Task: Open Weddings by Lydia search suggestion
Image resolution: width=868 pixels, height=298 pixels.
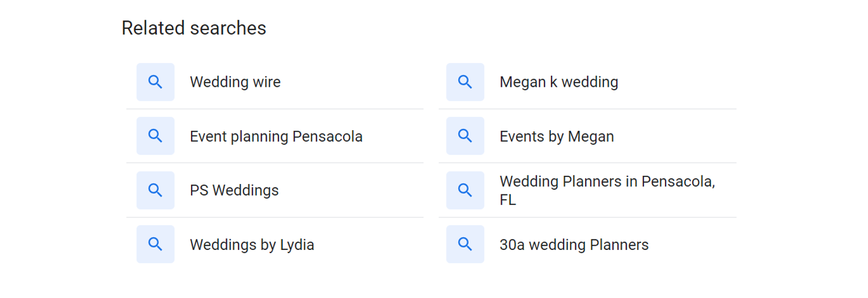Action: (275, 244)
